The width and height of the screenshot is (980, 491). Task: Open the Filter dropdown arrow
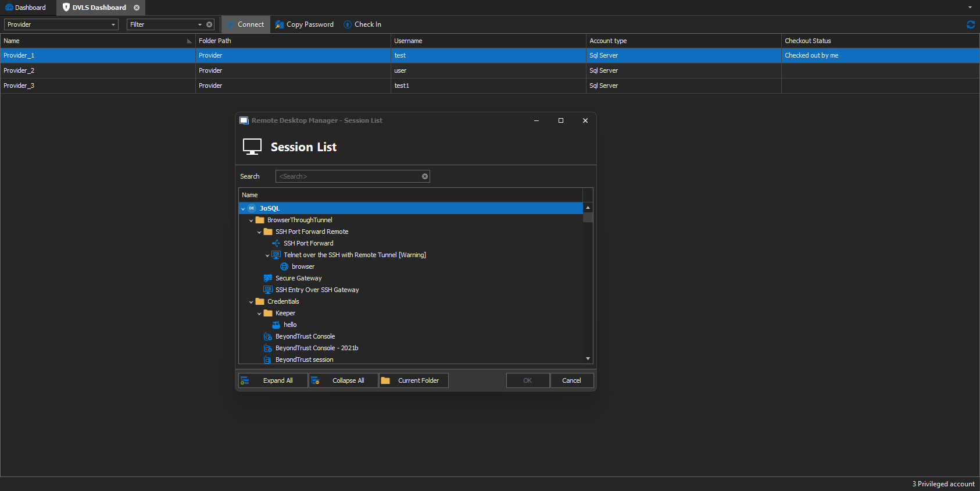coord(200,24)
